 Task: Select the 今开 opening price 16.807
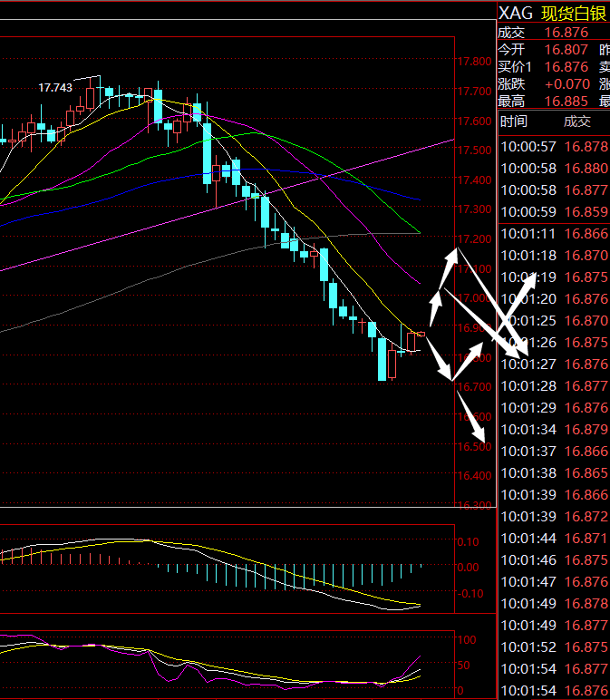click(566, 50)
